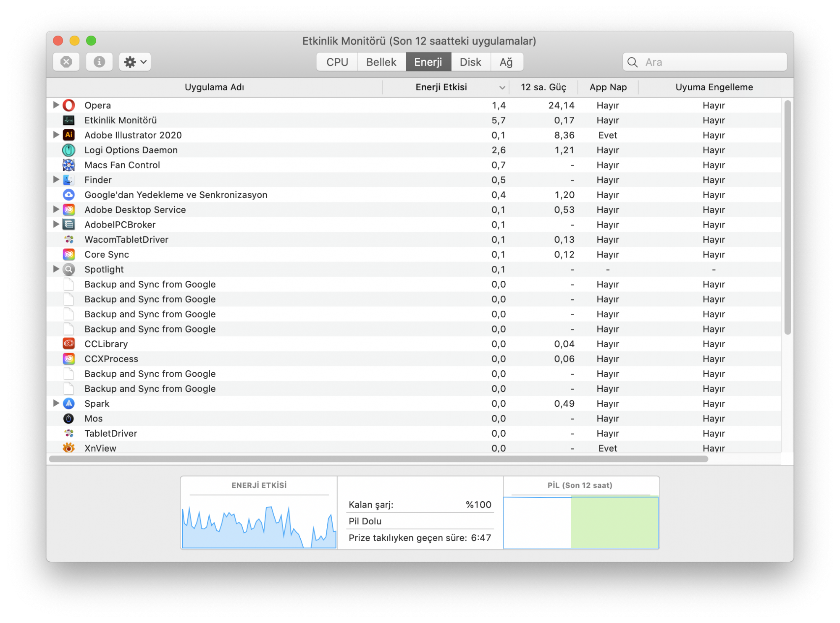This screenshot has height=623, width=840.
Task: Expand the Adobe Illustrator 2020 group
Action: coord(55,135)
